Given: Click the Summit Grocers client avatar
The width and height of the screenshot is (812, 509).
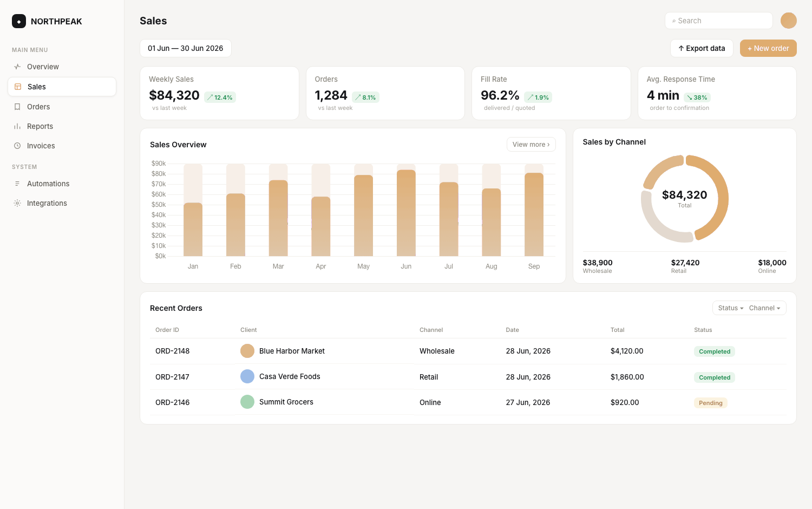Looking at the screenshot, I should pyautogui.click(x=247, y=402).
